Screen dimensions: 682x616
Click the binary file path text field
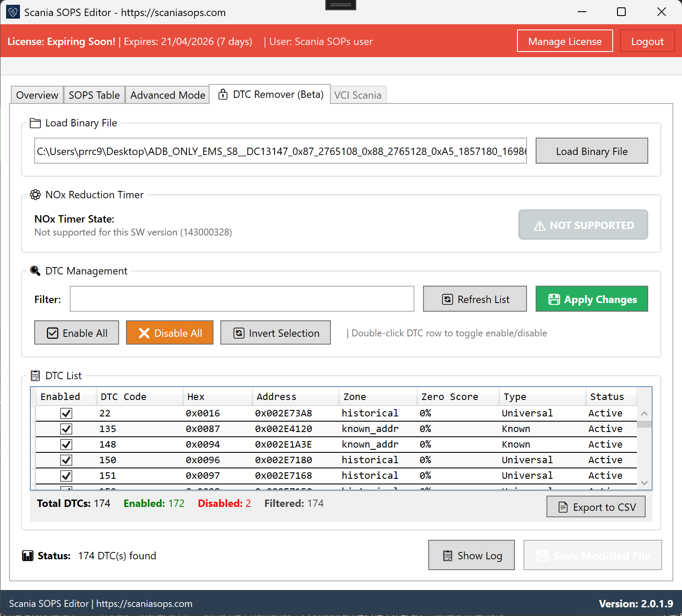point(281,151)
